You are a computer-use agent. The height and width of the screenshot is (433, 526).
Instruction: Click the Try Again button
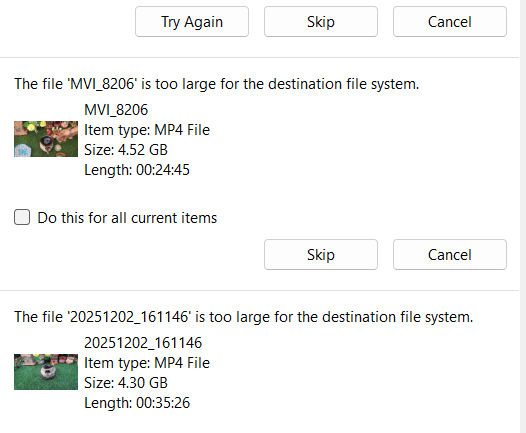pyautogui.click(x=192, y=22)
